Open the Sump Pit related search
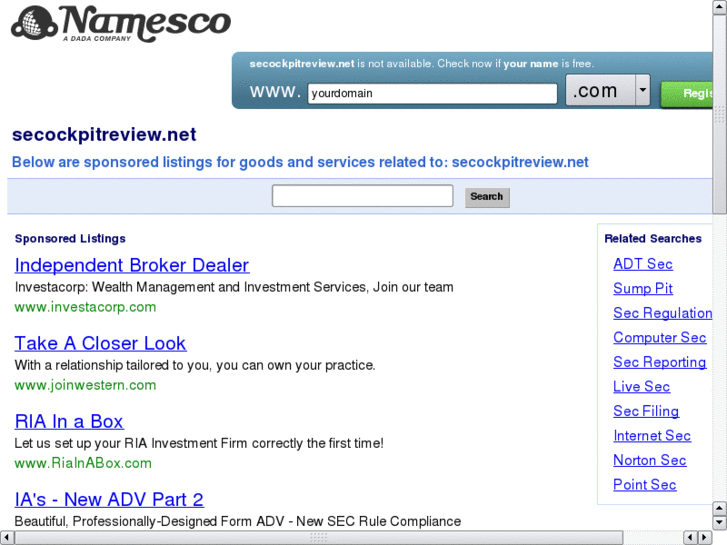The height and width of the screenshot is (545, 727). pos(643,289)
